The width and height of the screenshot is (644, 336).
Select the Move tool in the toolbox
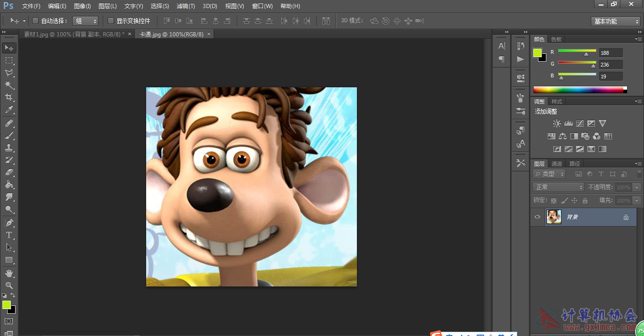click(9, 48)
